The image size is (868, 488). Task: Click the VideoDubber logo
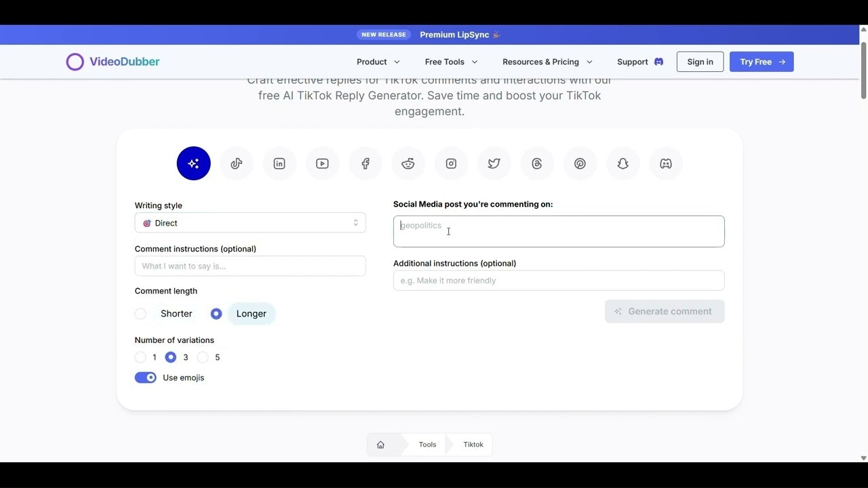[113, 62]
